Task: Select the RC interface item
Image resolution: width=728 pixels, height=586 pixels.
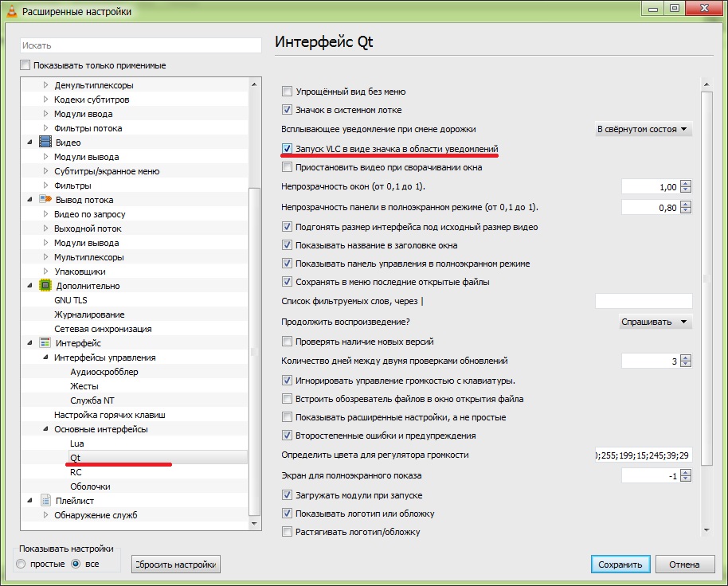Action: (x=76, y=472)
